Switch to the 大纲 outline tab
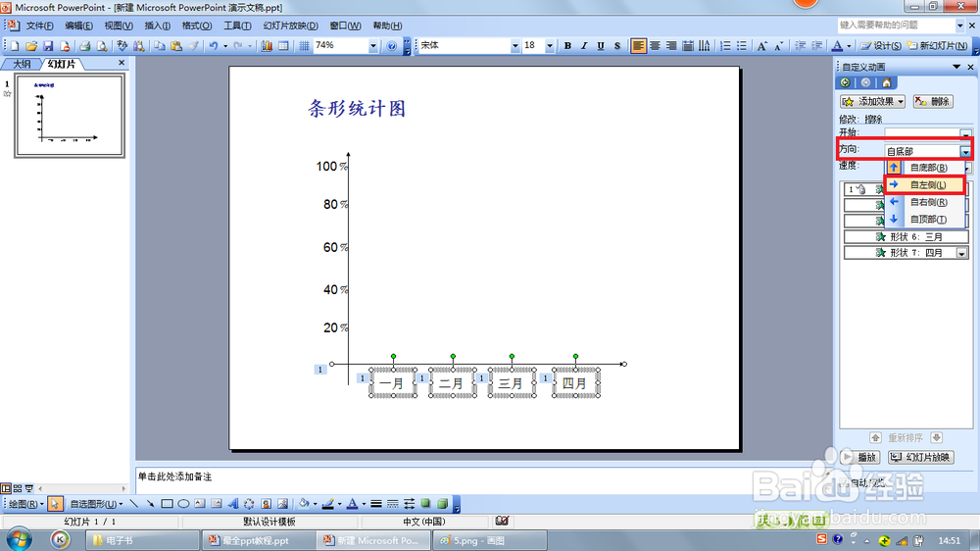Image resolution: width=980 pixels, height=551 pixels. [x=22, y=64]
